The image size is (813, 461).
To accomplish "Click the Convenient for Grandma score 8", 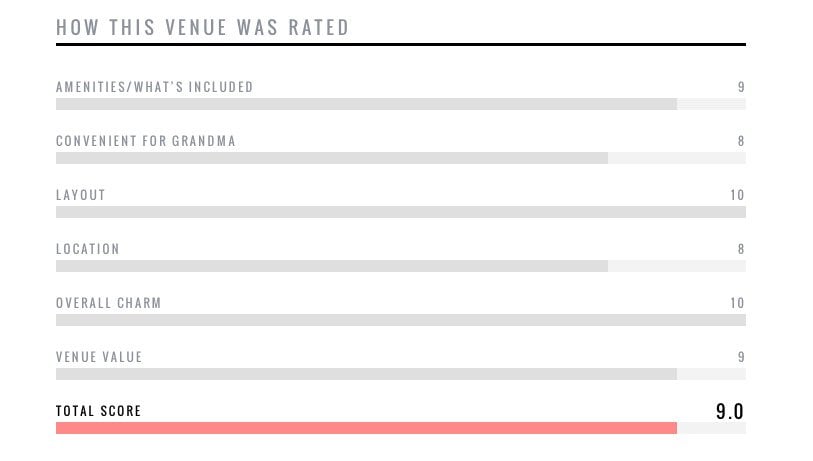I will coord(741,141).
